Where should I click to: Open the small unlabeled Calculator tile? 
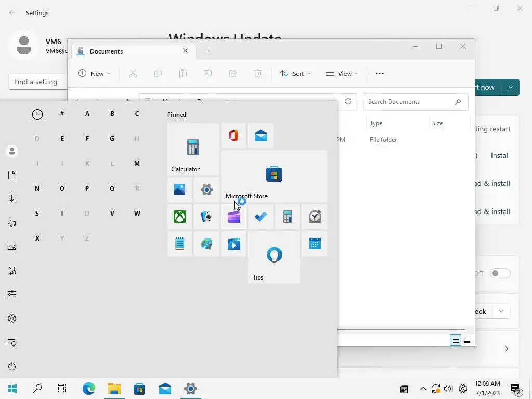click(288, 217)
